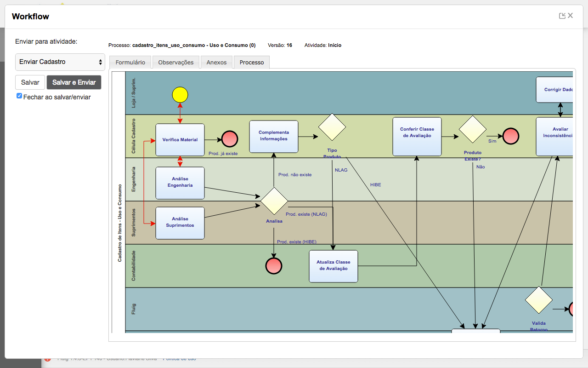This screenshot has width=588, height=368.
Task: Select the Avaliar Inconsistência task box
Action: click(x=554, y=137)
